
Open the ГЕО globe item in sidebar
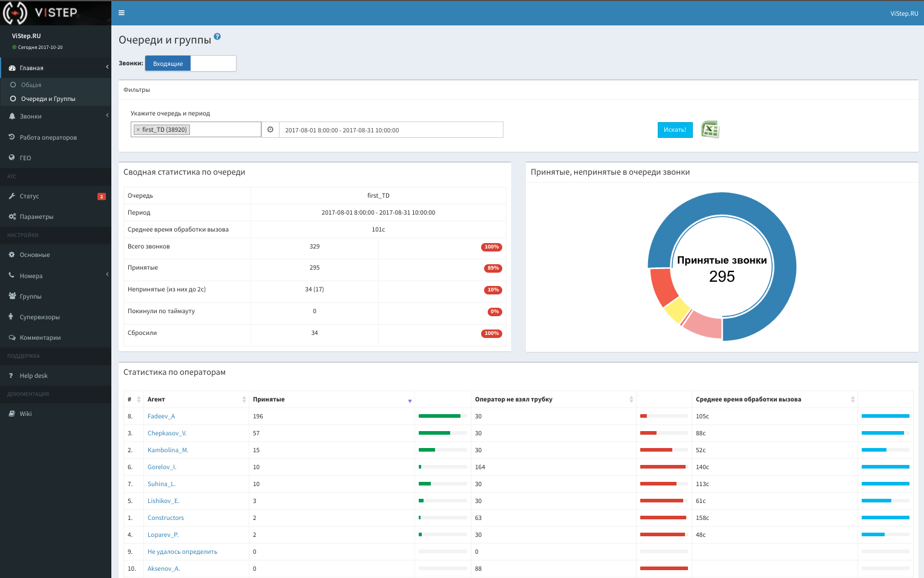(x=25, y=158)
